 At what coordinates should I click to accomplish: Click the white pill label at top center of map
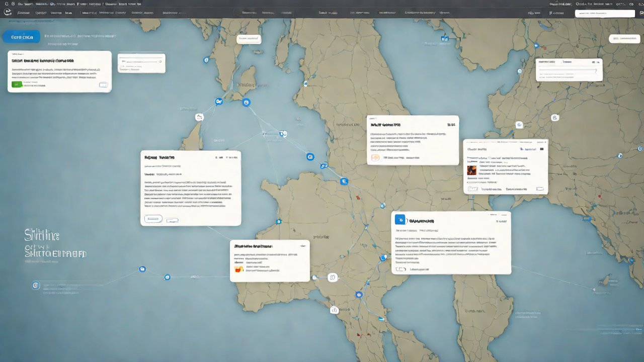(249, 39)
